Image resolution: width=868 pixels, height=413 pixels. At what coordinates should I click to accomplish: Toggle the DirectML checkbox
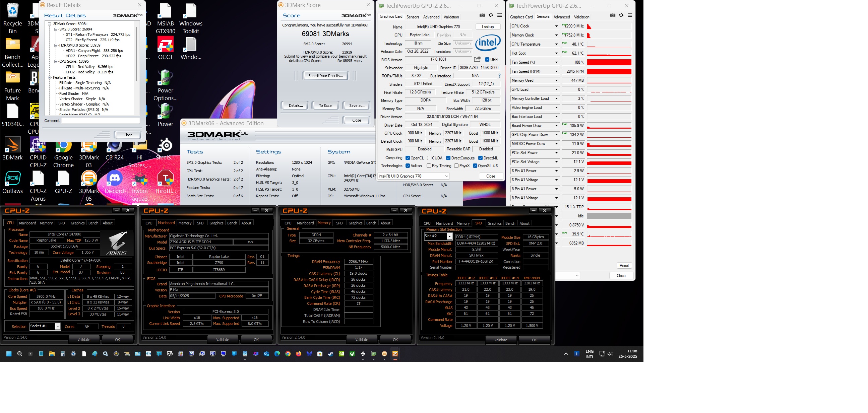pos(481,158)
